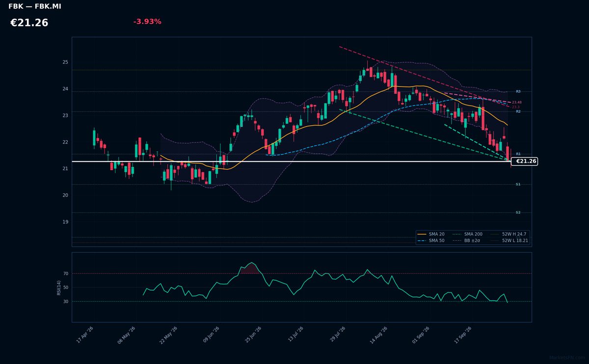Click the 09 Jun '26 date label
This screenshot has width=589, height=364.
(211, 335)
